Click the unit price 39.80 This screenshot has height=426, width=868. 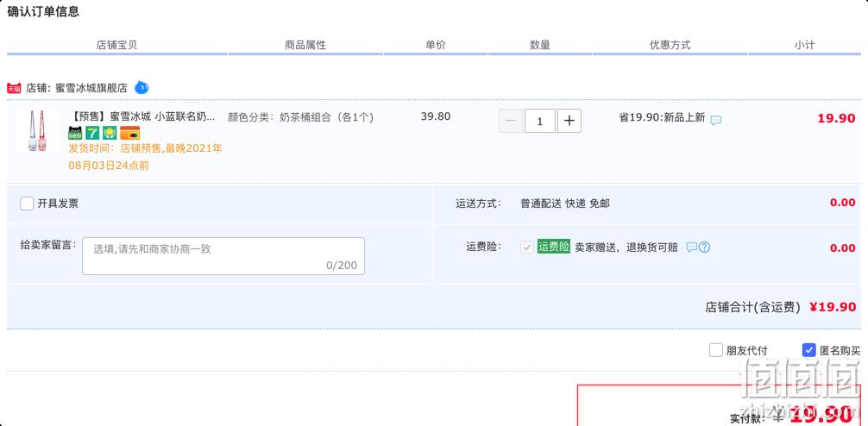[436, 116]
